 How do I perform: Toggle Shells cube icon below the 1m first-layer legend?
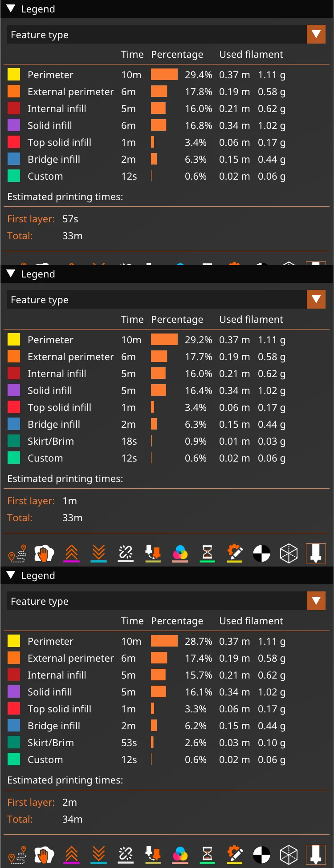[x=289, y=554]
